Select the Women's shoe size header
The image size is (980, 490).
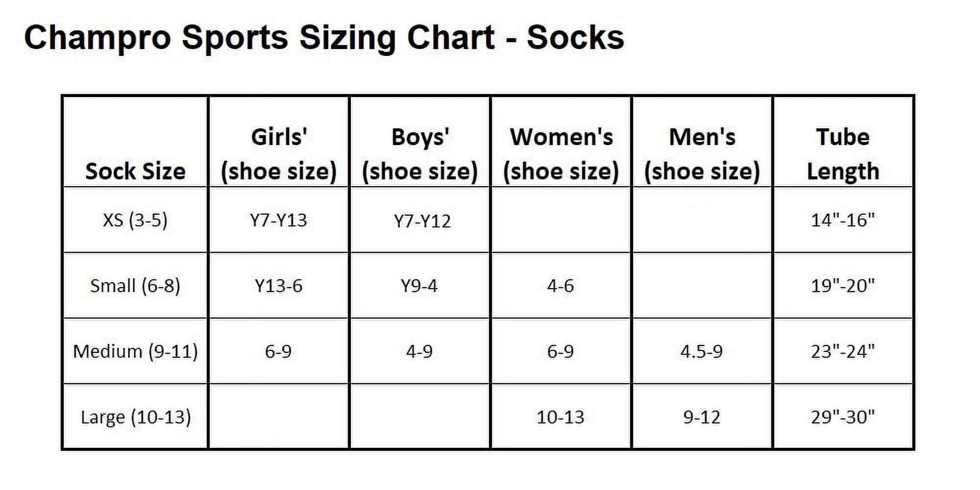[x=561, y=154]
